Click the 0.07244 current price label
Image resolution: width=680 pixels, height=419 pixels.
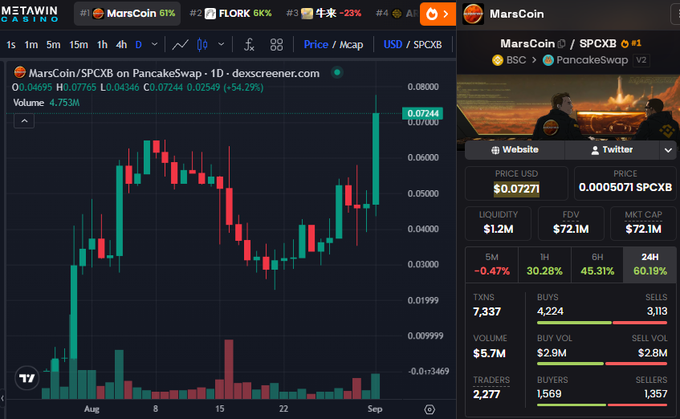click(x=422, y=114)
